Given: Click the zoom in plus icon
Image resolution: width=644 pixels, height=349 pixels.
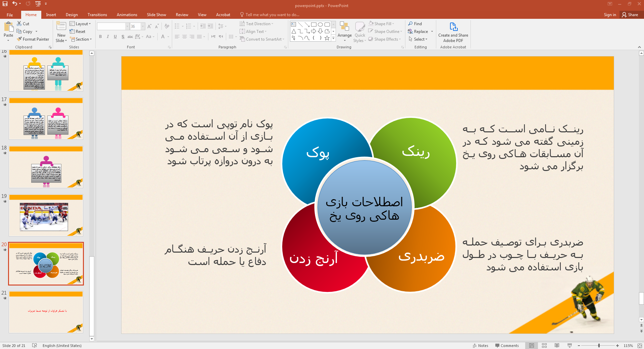Looking at the screenshot, I should click(x=617, y=346).
